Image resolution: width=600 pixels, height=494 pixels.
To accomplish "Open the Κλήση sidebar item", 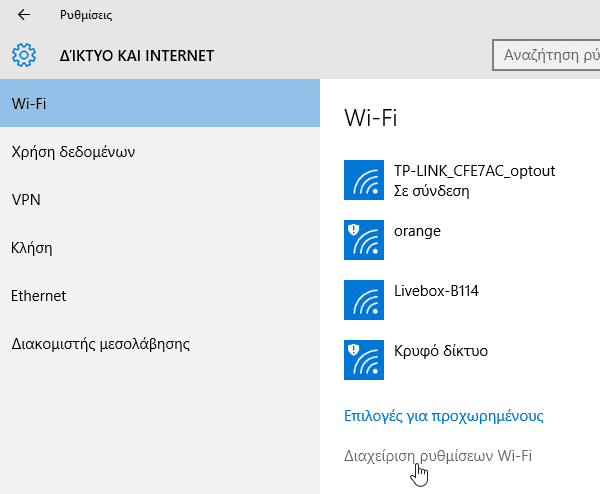I will point(31,248).
